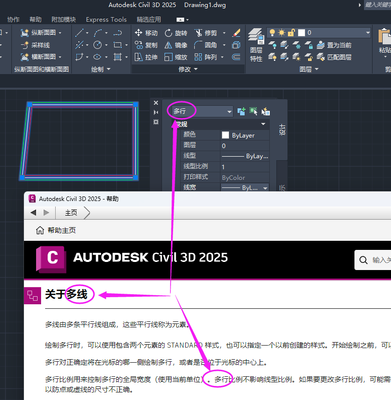The height and width of the screenshot is (400, 391).
Task: Click the ByLayer color swatch in Properties
Action: point(225,135)
